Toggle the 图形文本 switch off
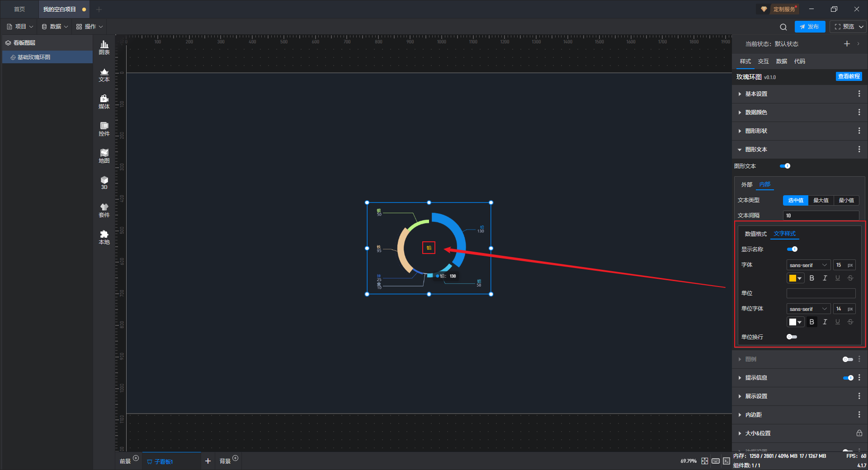The width and height of the screenshot is (868, 470). click(x=785, y=166)
